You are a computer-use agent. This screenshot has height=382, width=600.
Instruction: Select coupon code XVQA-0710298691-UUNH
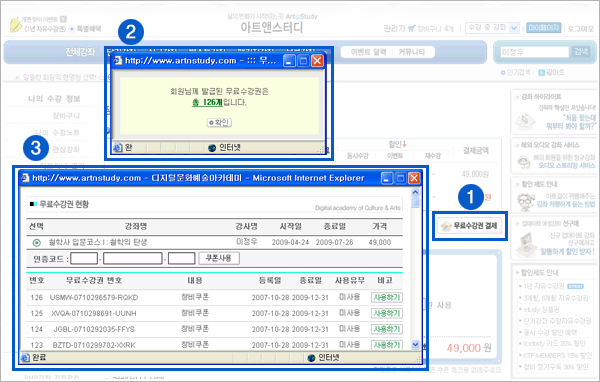point(94,313)
